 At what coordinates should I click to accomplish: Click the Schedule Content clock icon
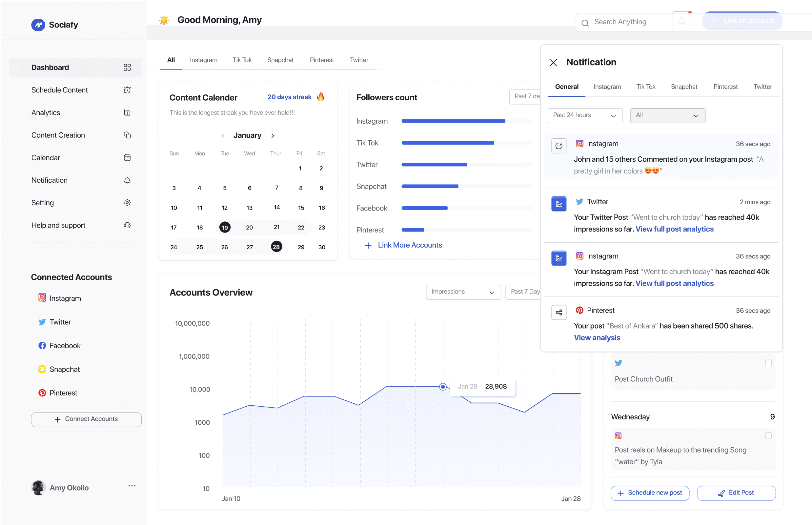(127, 90)
